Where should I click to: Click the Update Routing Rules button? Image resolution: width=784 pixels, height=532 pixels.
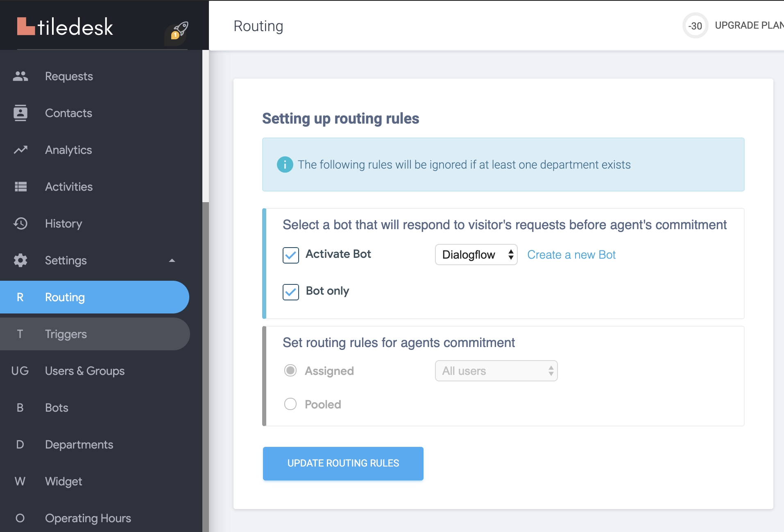(x=343, y=463)
